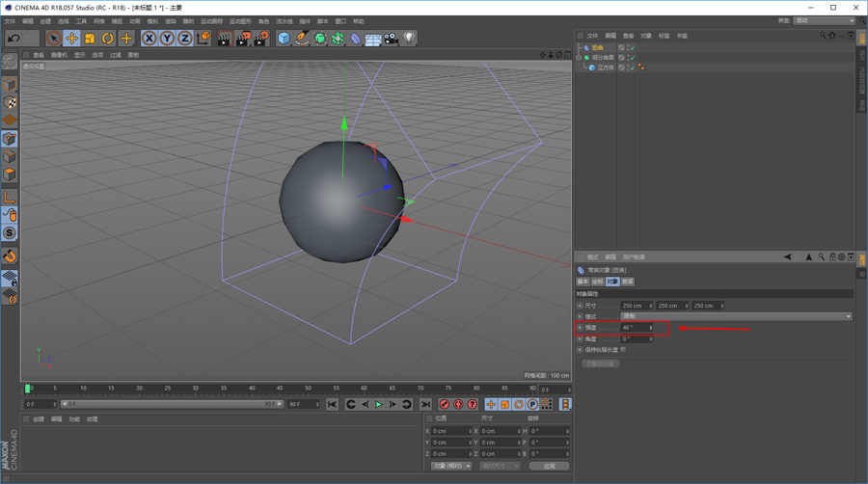Toggle the X axis lock
Viewport: 868px width, 484px height.
click(x=149, y=39)
